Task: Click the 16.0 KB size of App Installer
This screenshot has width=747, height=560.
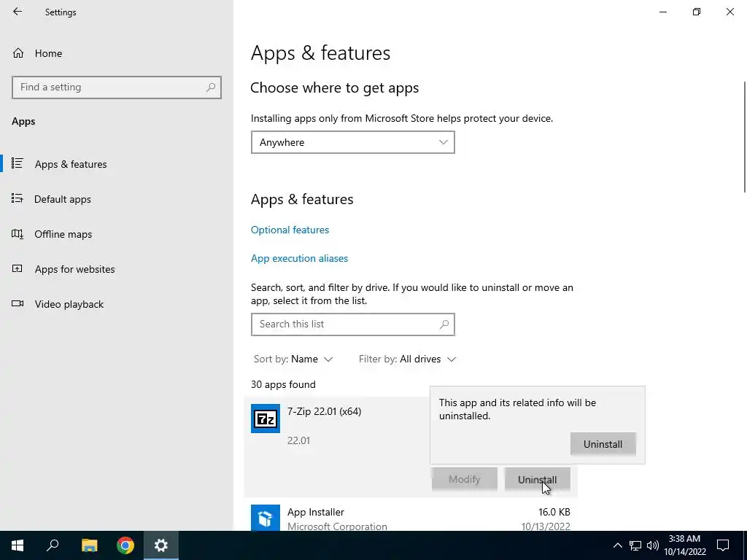Action: pyautogui.click(x=554, y=512)
